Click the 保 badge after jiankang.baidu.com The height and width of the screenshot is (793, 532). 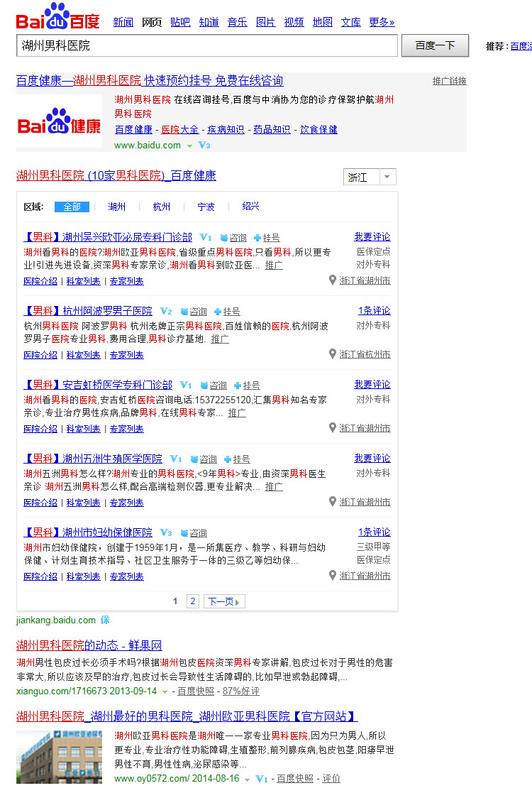click(104, 620)
